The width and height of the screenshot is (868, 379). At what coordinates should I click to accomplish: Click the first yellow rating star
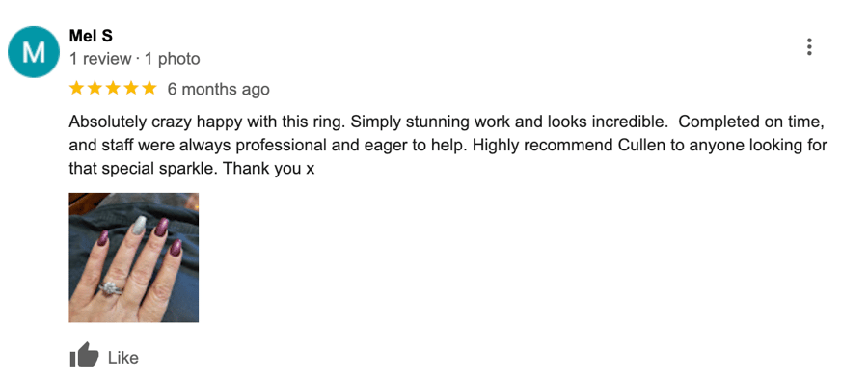76,88
